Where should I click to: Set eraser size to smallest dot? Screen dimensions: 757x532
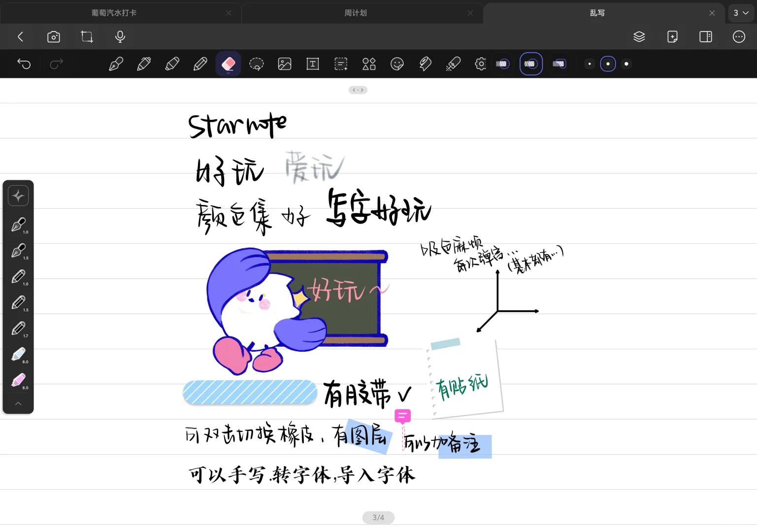pyautogui.click(x=590, y=64)
